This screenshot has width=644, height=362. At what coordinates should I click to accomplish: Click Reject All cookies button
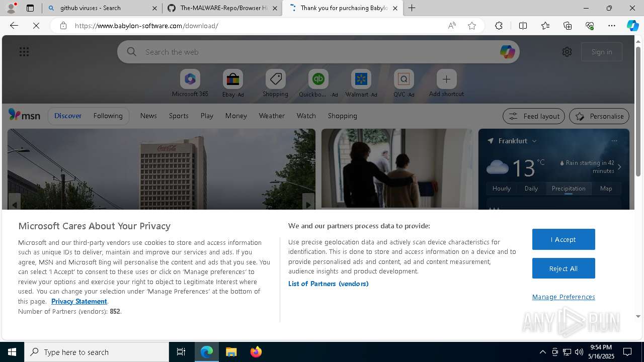563,268
